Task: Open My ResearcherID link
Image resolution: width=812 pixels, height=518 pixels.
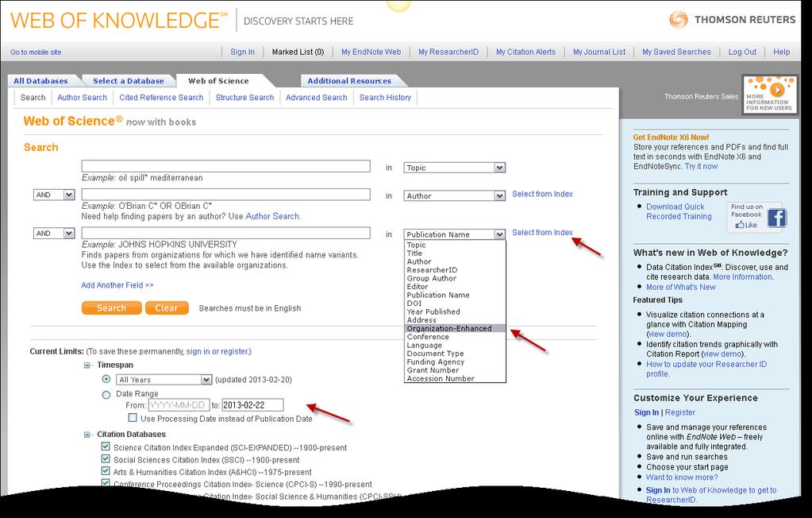Action: coord(448,52)
